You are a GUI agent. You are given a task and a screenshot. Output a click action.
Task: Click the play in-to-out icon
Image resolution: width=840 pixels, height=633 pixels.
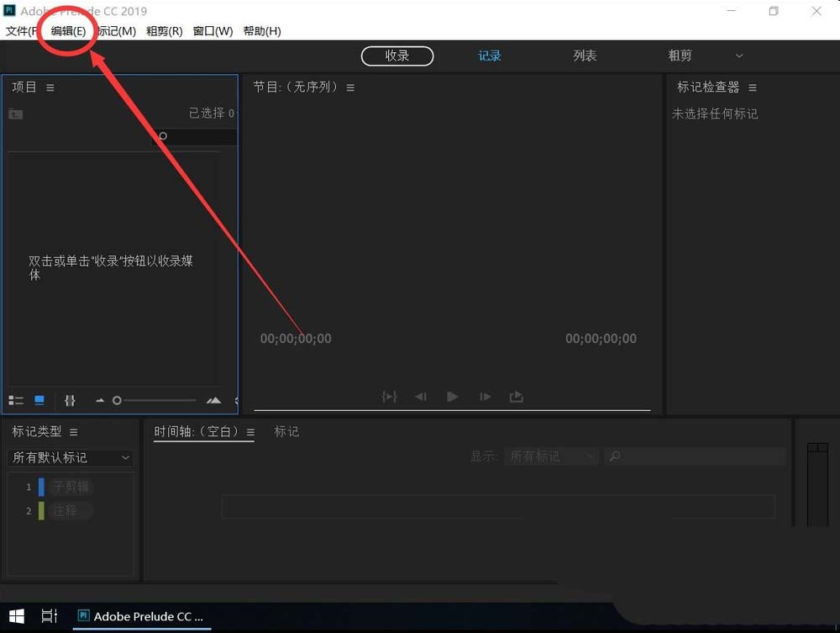389,396
